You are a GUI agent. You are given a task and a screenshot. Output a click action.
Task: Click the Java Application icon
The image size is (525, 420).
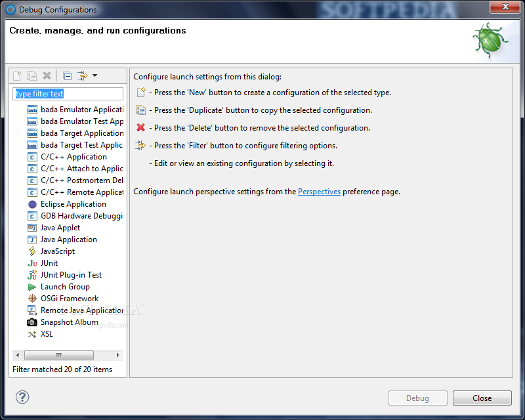tap(32, 240)
